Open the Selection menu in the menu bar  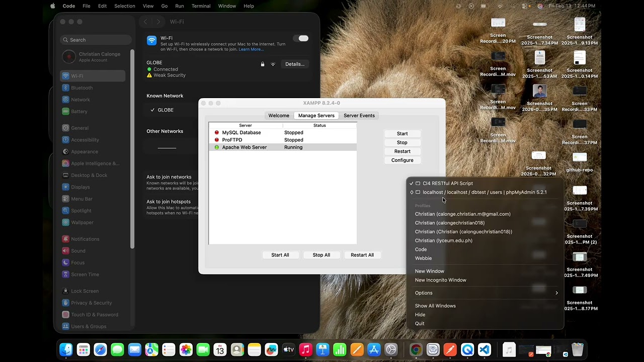125,6
